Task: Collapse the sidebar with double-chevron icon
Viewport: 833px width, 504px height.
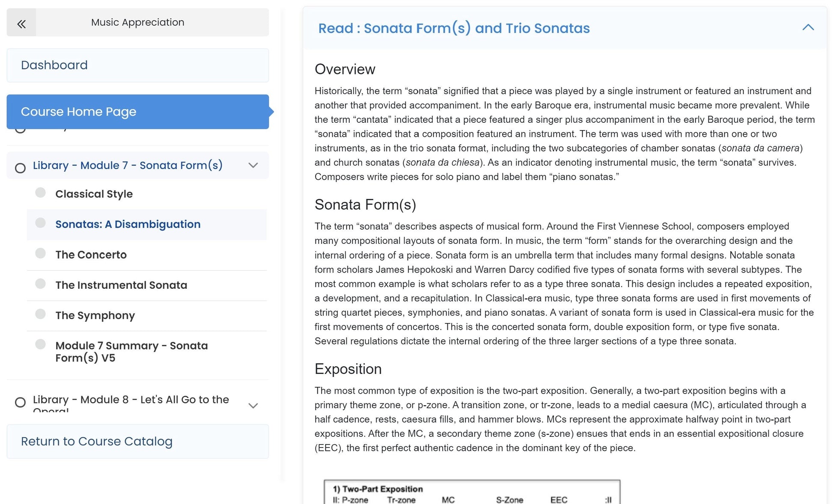Action: point(21,23)
